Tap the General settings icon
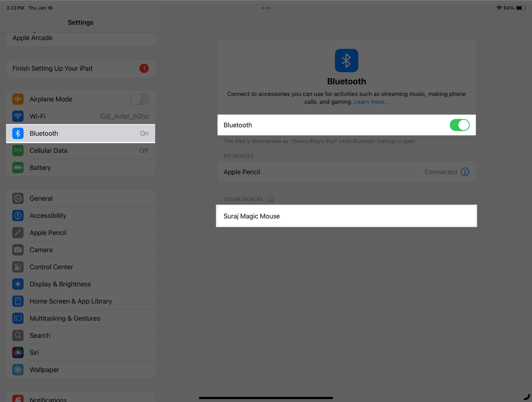Screen dimensions: 532x402 coord(17,198)
